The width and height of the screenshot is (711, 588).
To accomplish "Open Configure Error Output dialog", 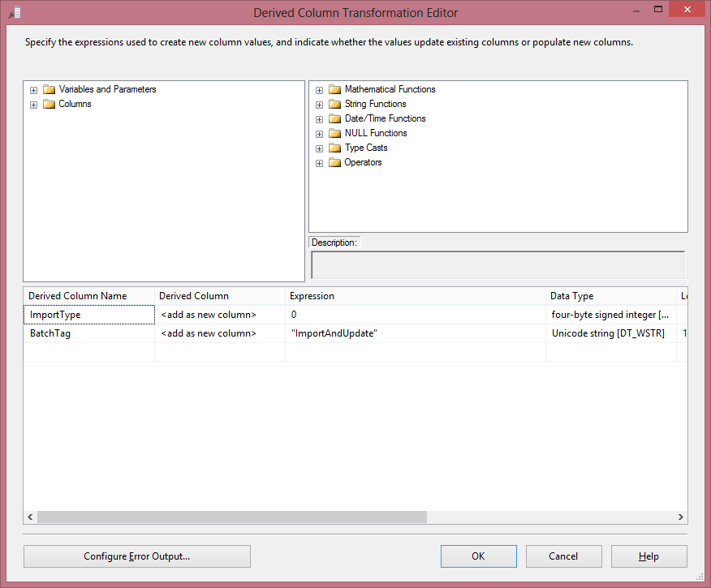I will [136, 556].
